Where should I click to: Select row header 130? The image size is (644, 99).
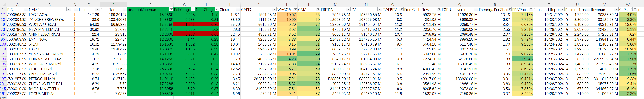coord(3,59)
